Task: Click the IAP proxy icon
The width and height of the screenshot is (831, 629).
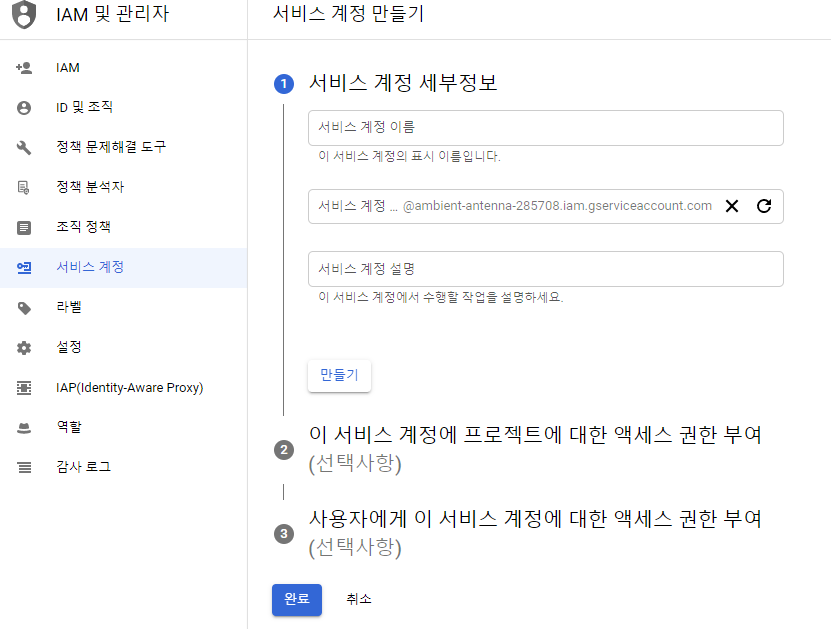Action: click(x=24, y=388)
